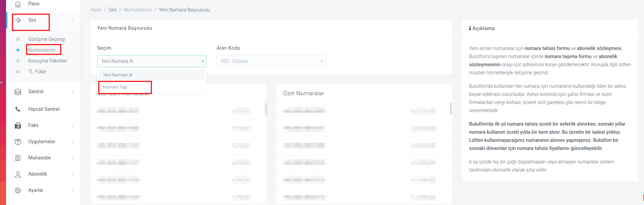Image resolution: width=644 pixels, height=205 pixels.
Task: Click the standard numbers list scrollbar
Action: coord(266,109)
